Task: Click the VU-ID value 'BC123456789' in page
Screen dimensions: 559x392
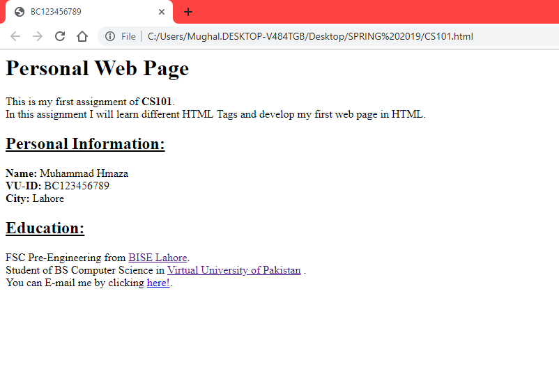Action: [77, 186]
